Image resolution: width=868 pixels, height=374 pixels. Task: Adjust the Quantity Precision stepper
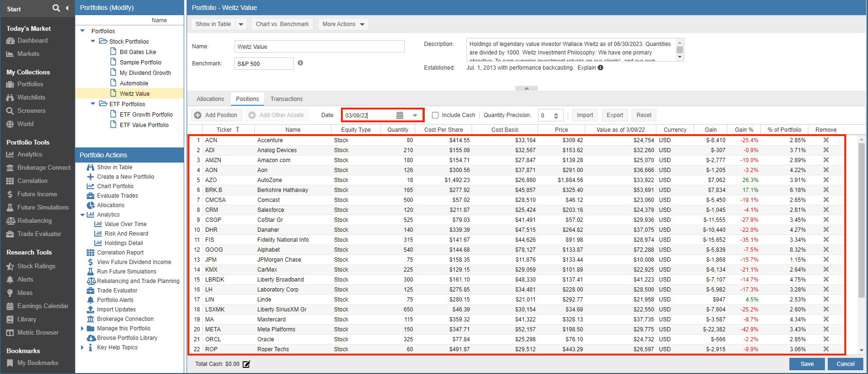(556, 115)
